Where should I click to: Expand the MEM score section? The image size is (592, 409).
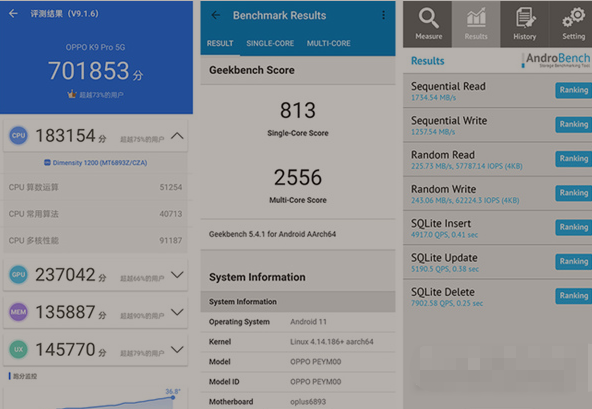[x=177, y=312]
